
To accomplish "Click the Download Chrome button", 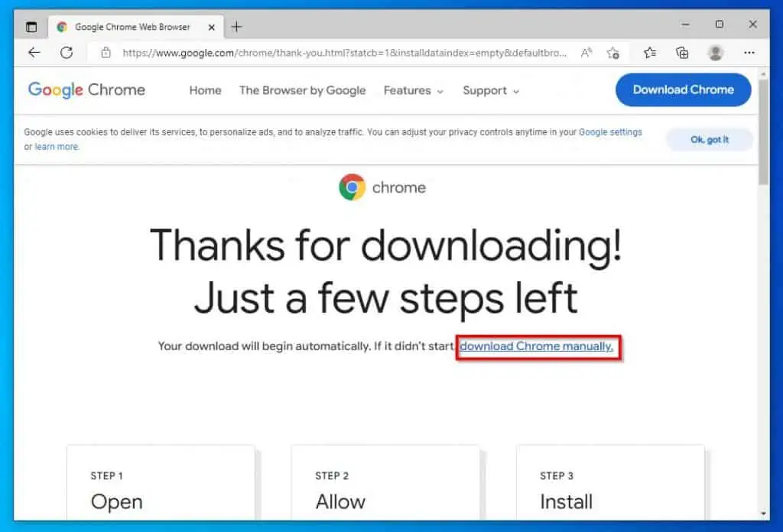I will pos(683,90).
